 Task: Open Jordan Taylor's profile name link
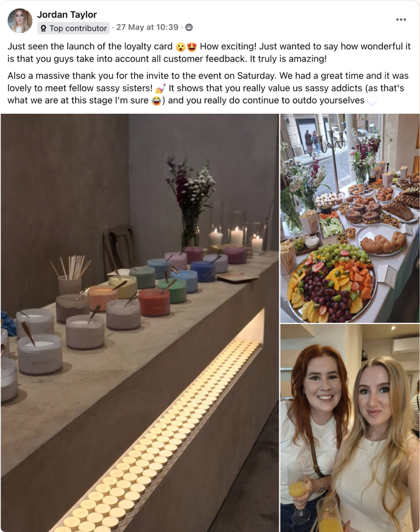pyautogui.click(x=67, y=15)
